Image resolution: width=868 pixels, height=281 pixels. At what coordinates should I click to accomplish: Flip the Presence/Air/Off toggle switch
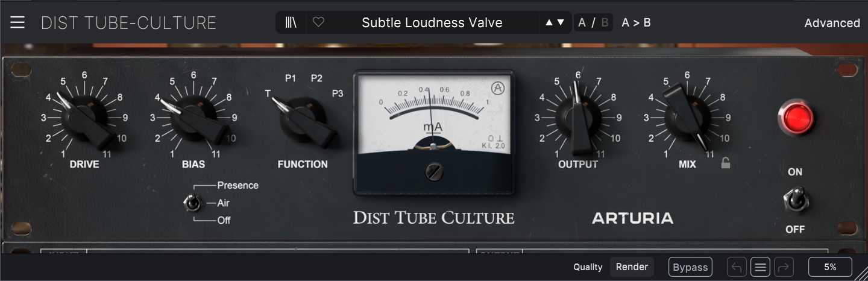click(x=192, y=203)
